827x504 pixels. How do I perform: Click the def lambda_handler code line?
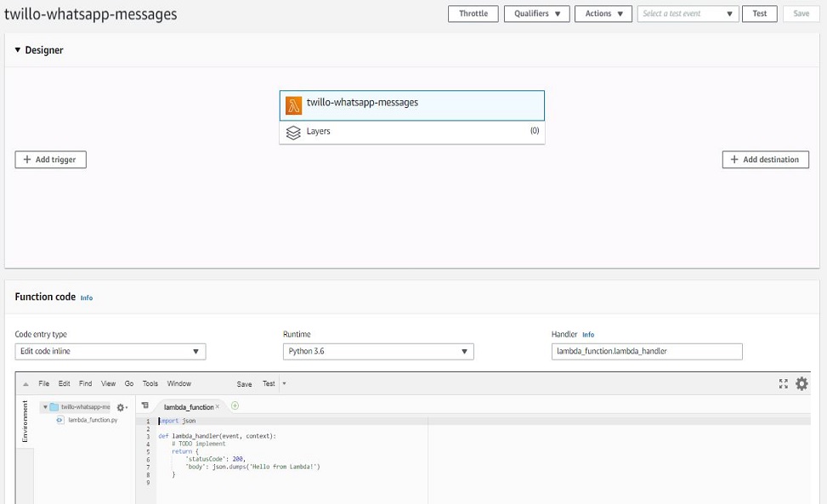[218, 436]
